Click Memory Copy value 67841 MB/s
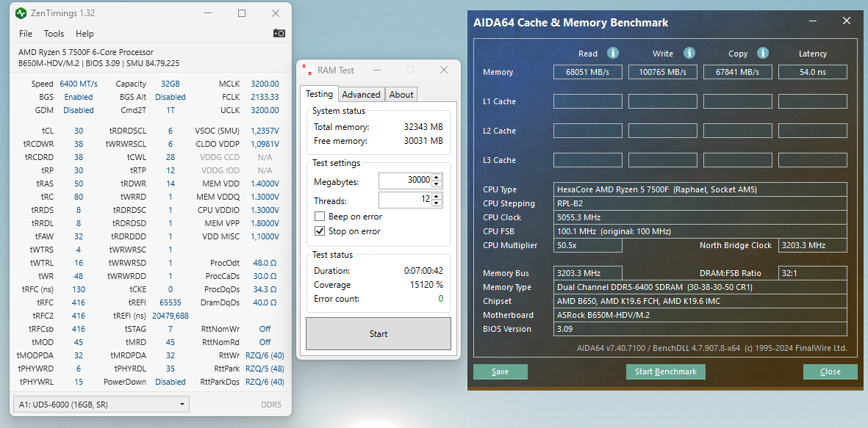Viewport: 868px width, 428px height. (x=738, y=72)
